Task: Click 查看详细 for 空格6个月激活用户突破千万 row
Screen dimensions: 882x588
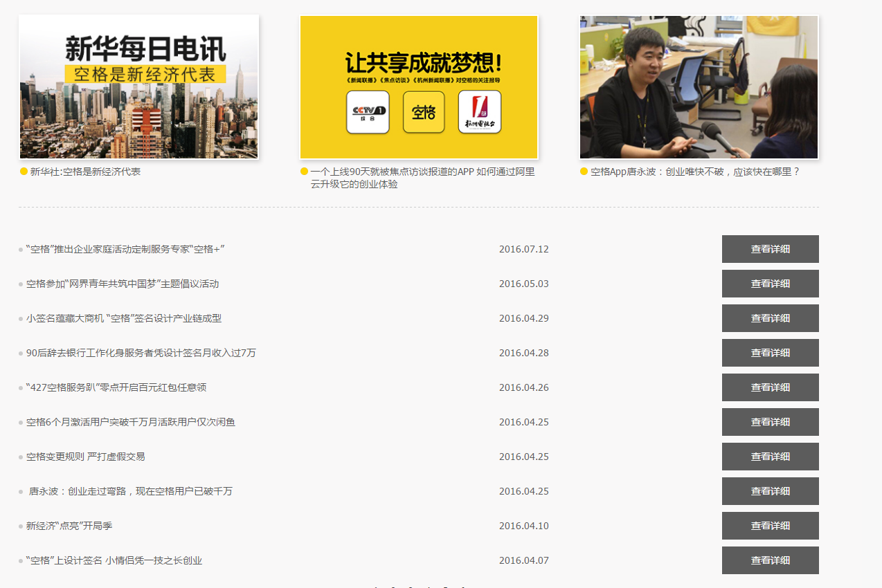Action: (x=771, y=422)
